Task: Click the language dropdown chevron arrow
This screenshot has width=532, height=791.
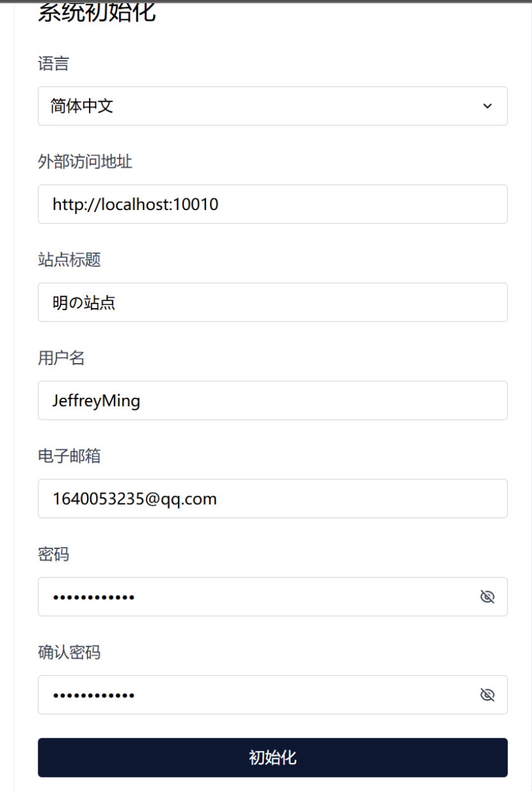Action: click(x=487, y=106)
